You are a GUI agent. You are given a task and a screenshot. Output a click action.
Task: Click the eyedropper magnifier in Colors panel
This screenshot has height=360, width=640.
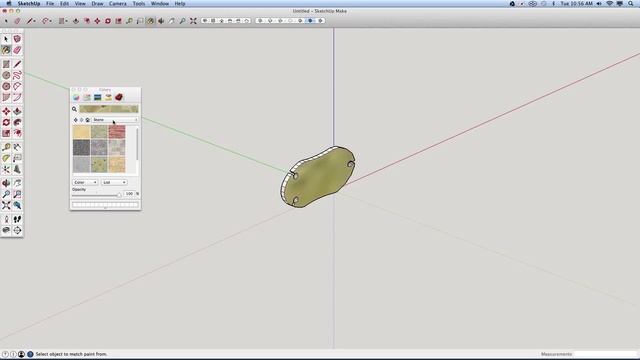[x=74, y=109]
